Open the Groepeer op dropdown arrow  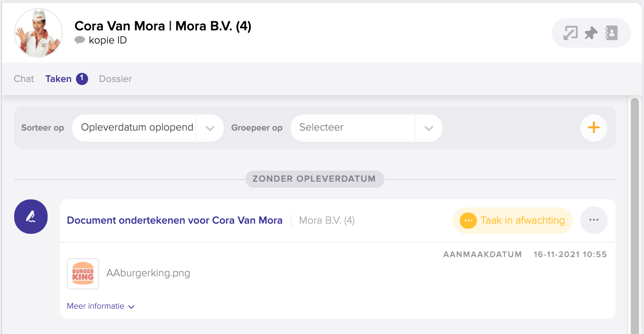(x=429, y=128)
